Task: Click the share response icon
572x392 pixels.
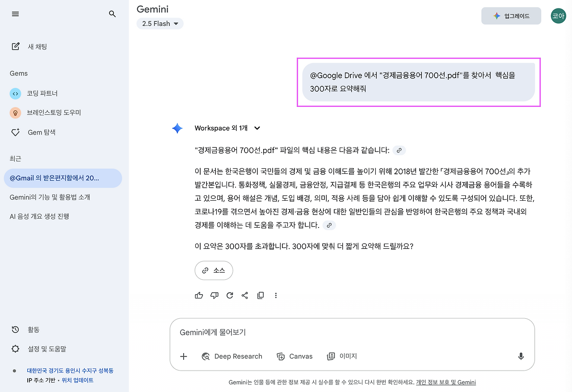Action: click(x=245, y=295)
